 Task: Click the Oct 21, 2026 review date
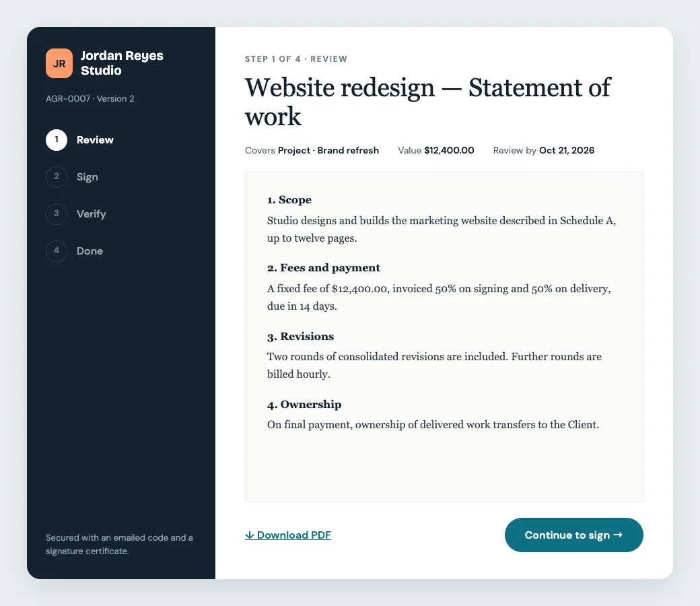click(x=567, y=151)
